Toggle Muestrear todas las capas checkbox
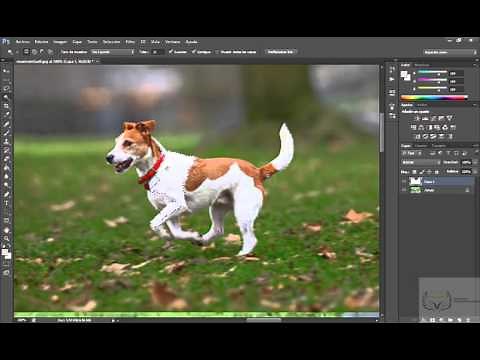This screenshot has height=360, width=480. (x=217, y=52)
